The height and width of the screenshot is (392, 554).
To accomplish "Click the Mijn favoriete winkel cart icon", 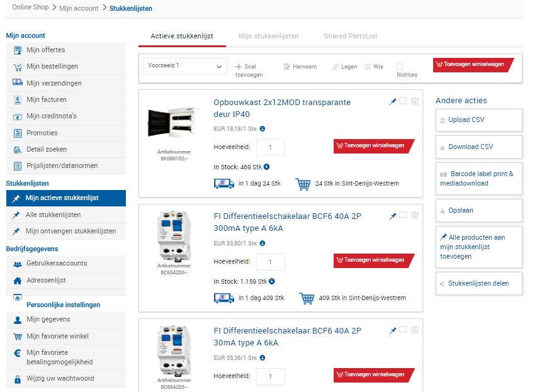I will (x=18, y=337).
